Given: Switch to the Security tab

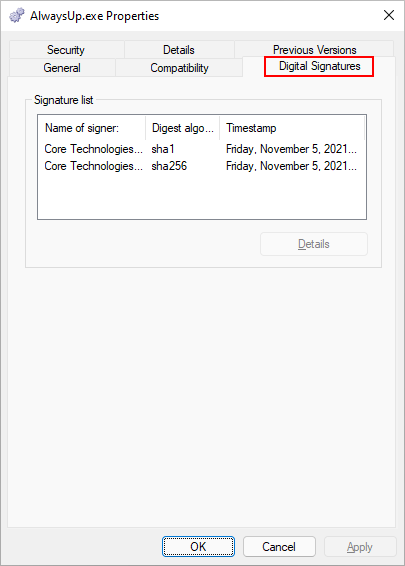Looking at the screenshot, I should 66,49.
